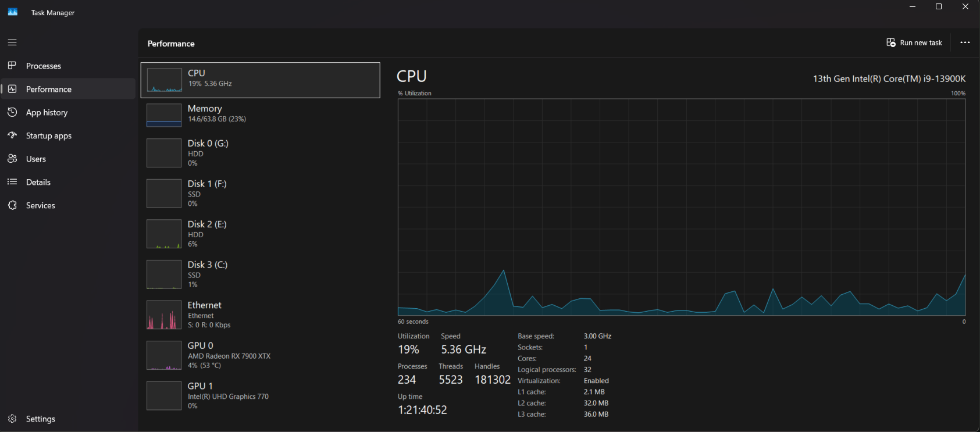980x432 pixels.
Task: Select the Performance tab label
Action: tap(49, 89)
